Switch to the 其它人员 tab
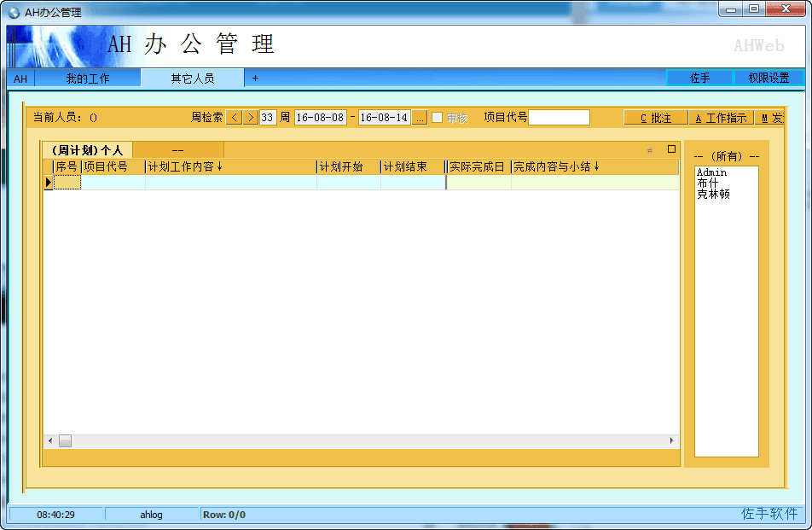Image resolution: width=812 pixels, height=530 pixels. click(192, 77)
